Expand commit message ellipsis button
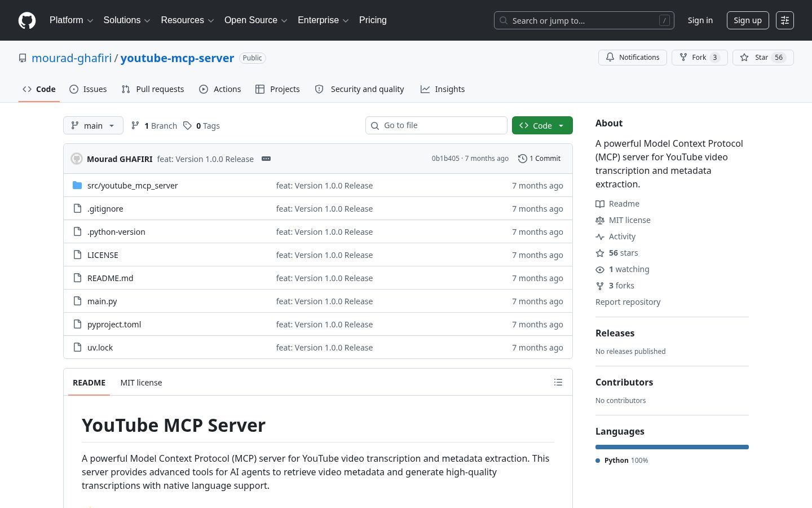Viewport: 812px width, 508px height. [x=266, y=159]
